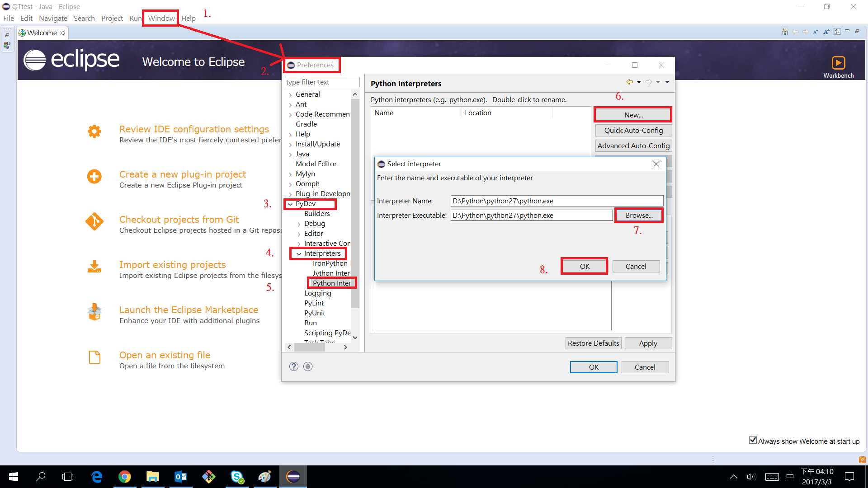The height and width of the screenshot is (488, 868).
Task: Expand the Install/Update node
Action: click(x=290, y=145)
